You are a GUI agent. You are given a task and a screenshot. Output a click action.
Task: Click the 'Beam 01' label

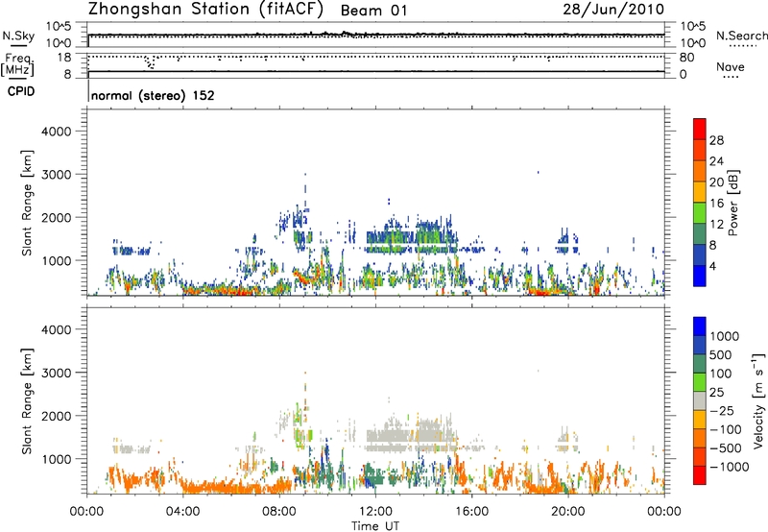[373, 11]
